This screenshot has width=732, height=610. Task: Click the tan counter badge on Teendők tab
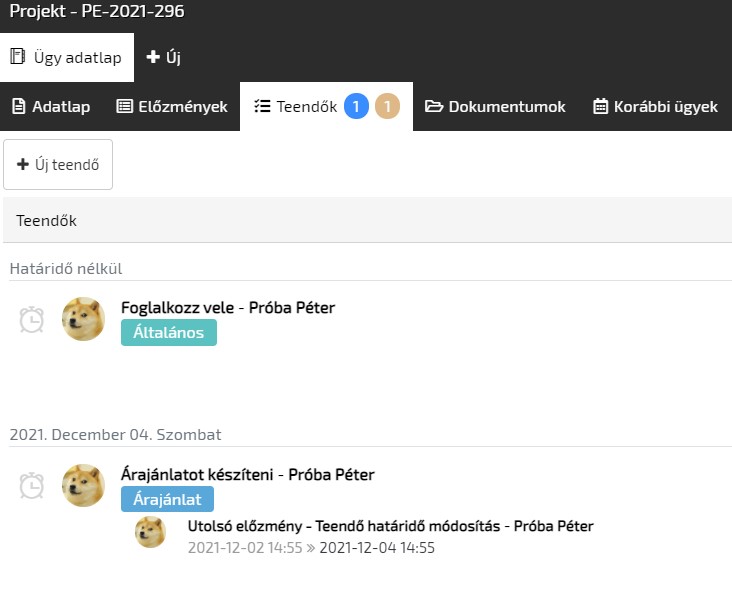[x=387, y=106]
